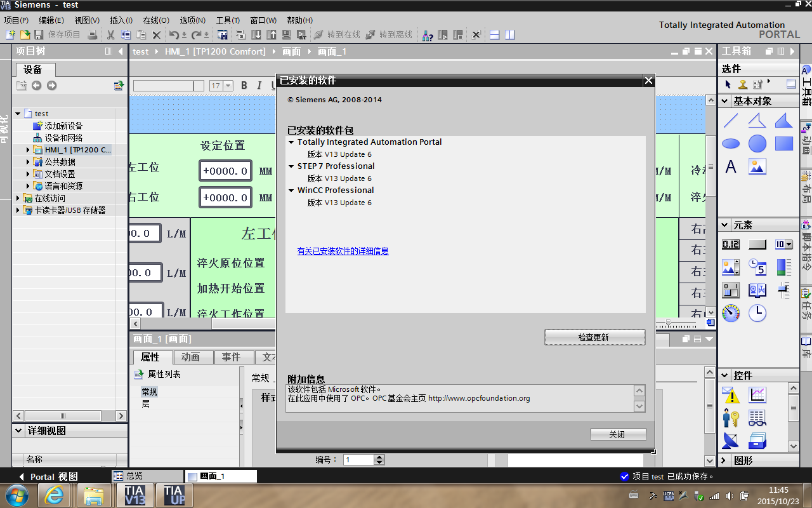The width and height of the screenshot is (812, 508).
Task: Split the editor space vertically
Action: click(510, 34)
